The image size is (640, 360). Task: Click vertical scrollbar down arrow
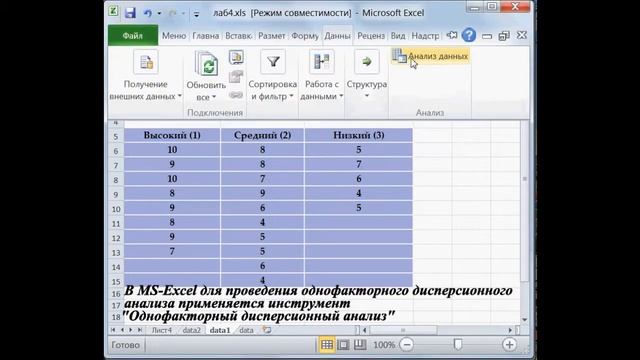524,320
